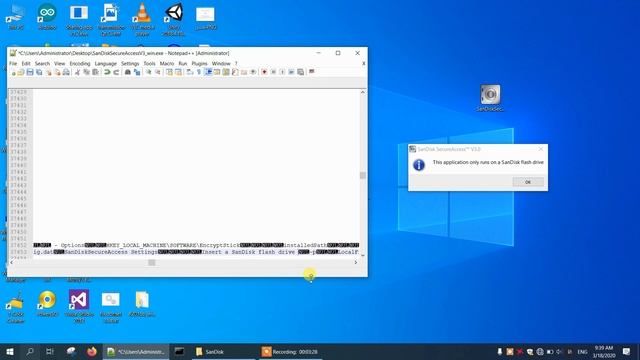Open the Encoding menu
Viewport: 640px width, 360px height.
[x=80, y=64]
